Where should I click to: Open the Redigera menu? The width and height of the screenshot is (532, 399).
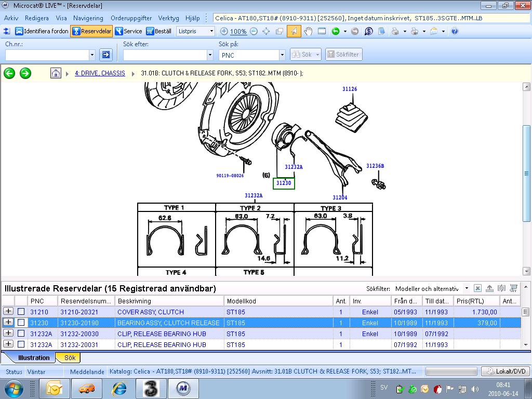(x=37, y=18)
